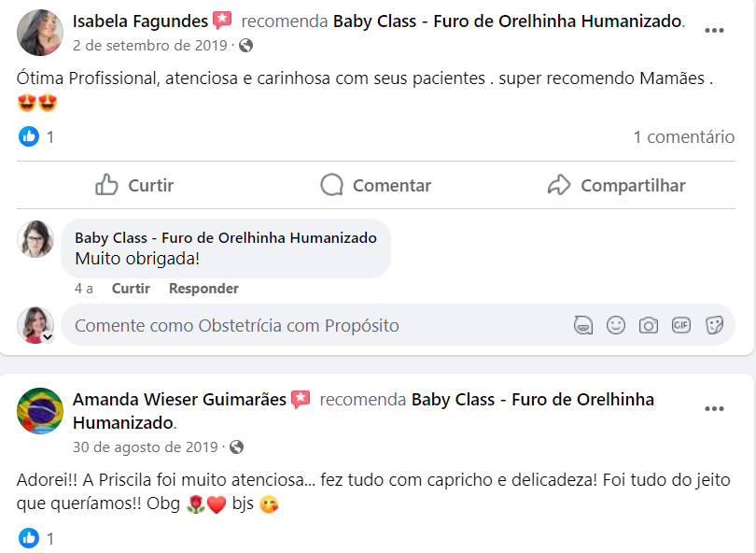Screen dimensions: 756x553
Task: Click the avatar sticker icon in comment box
Action: click(x=583, y=325)
